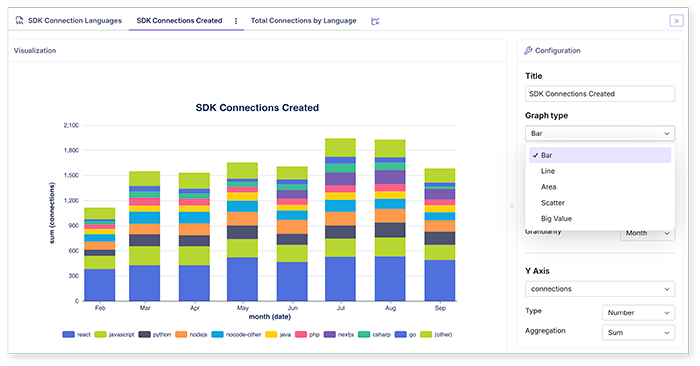Toggle python series in chart legend
The image size is (700, 366).
(154, 334)
